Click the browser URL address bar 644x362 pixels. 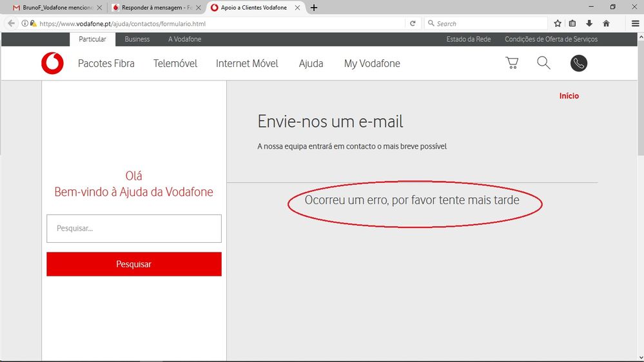point(219,23)
